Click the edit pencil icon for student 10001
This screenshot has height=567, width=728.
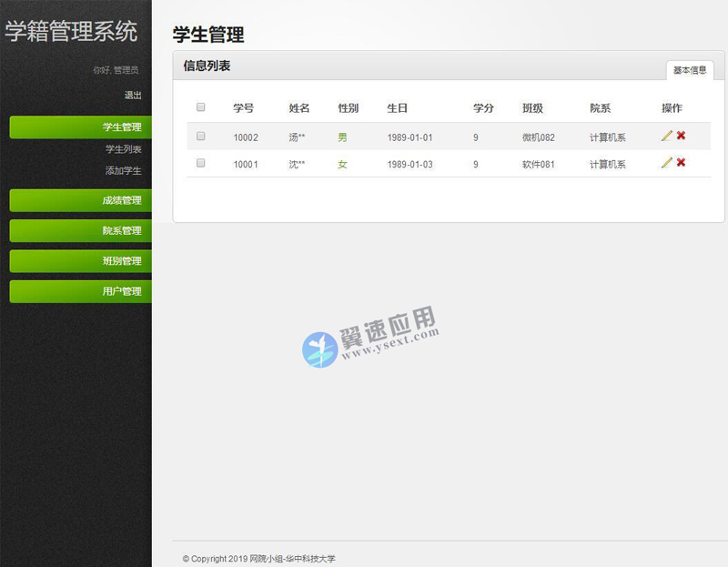(x=667, y=164)
